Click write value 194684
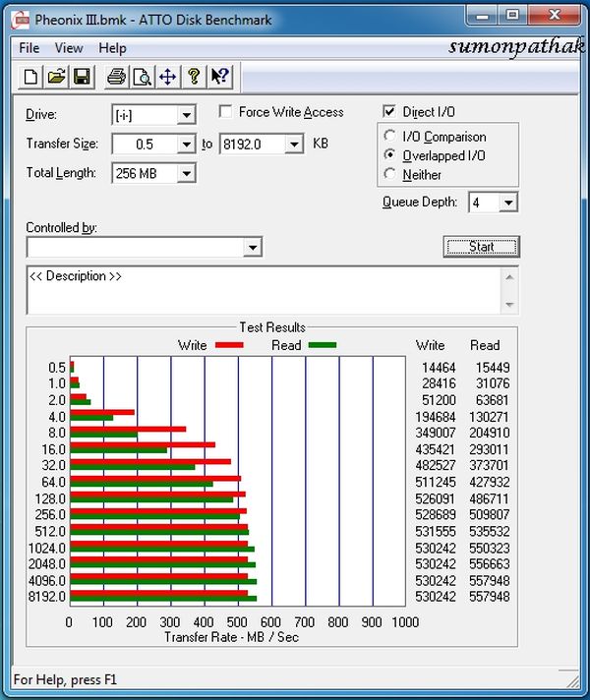This screenshot has height=700, width=590. click(x=436, y=417)
